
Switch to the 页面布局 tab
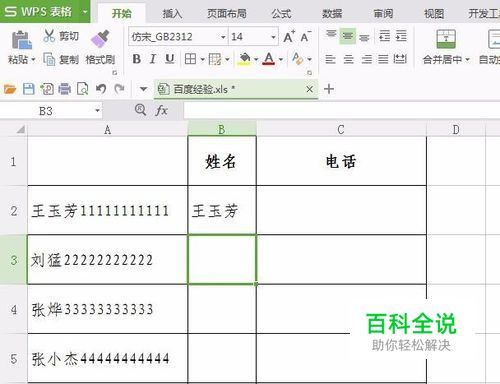coord(227,13)
